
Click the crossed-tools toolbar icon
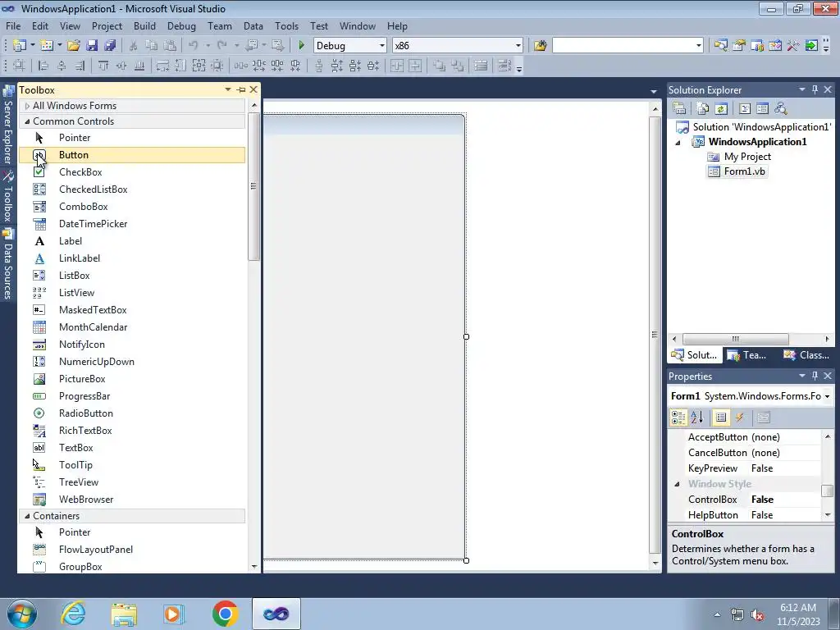(793, 46)
